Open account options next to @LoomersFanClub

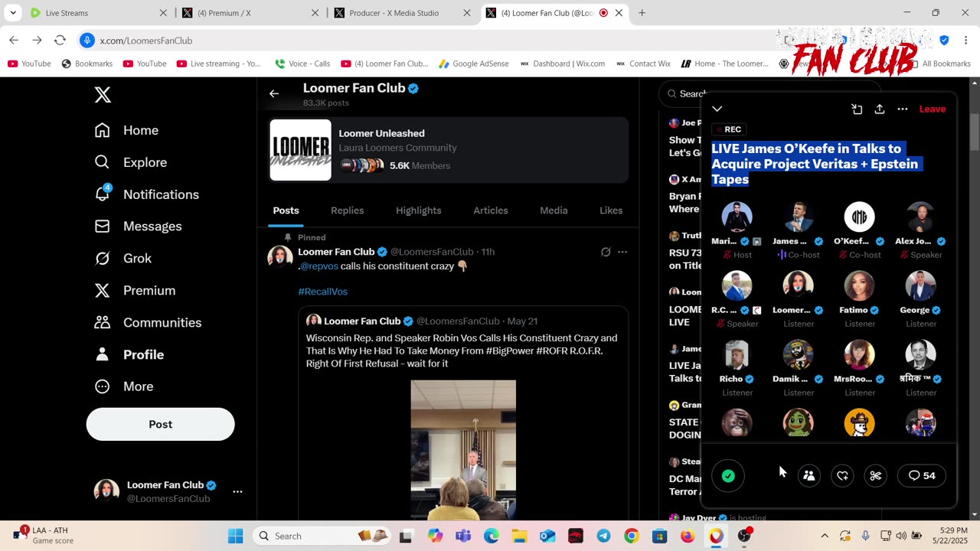[237, 492]
